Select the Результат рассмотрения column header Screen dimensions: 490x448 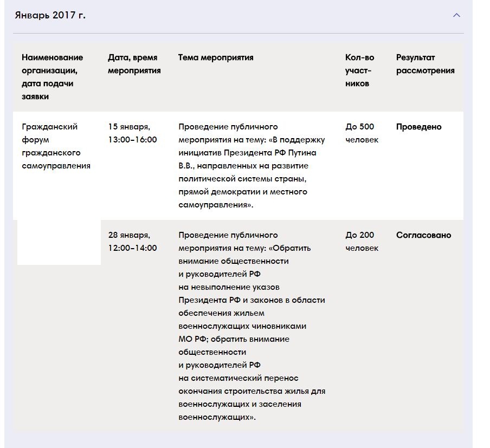tap(425, 64)
